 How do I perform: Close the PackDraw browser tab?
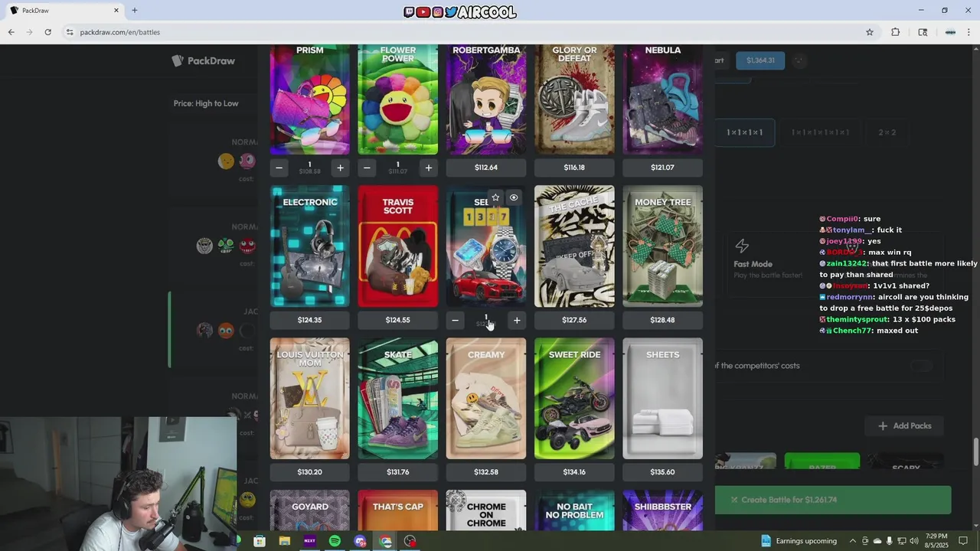pos(116,11)
